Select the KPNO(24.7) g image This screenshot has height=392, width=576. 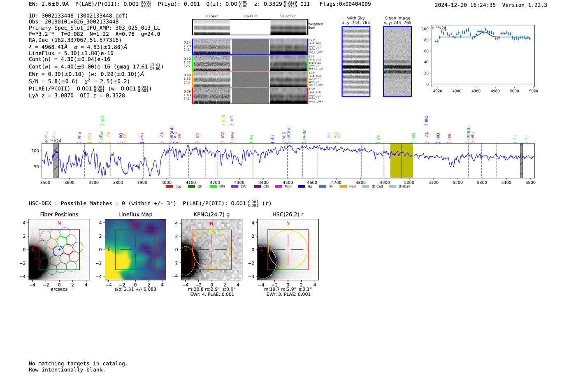click(x=211, y=250)
